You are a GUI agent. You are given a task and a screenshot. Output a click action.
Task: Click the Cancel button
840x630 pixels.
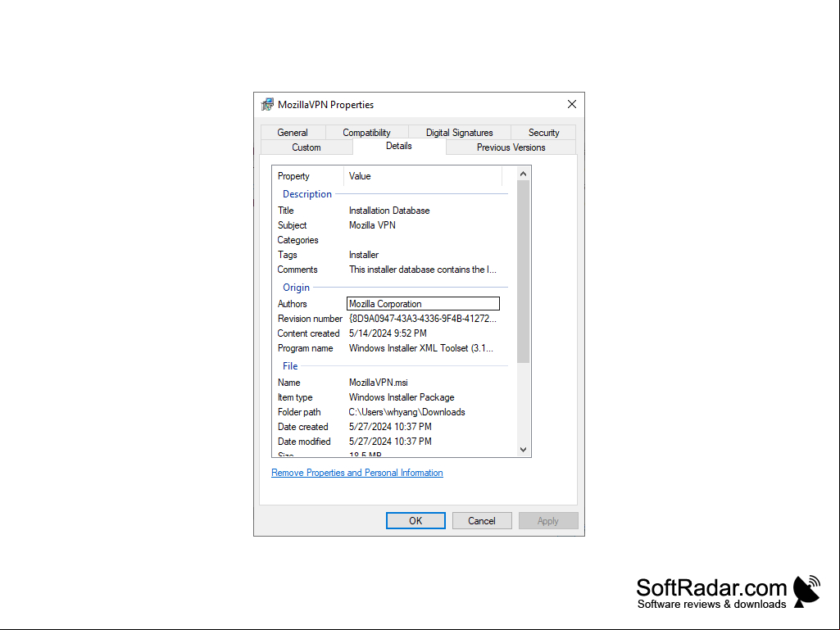pyautogui.click(x=482, y=521)
